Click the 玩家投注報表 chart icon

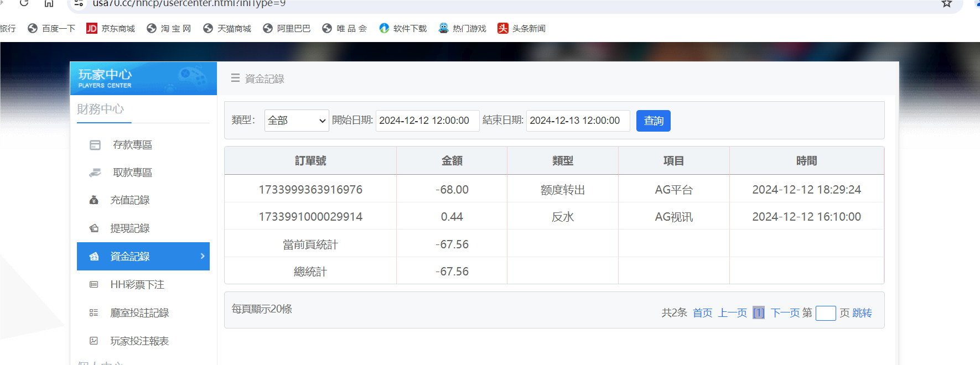94,341
